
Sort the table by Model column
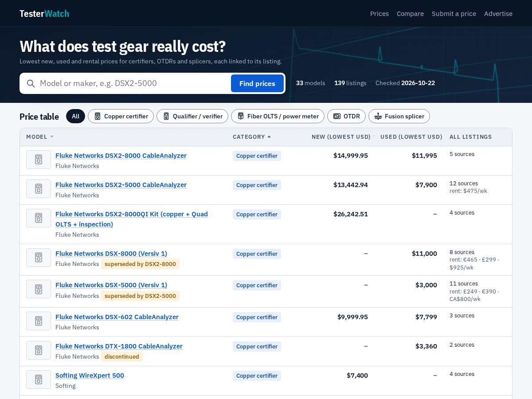pyautogui.click(x=40, y=137)
